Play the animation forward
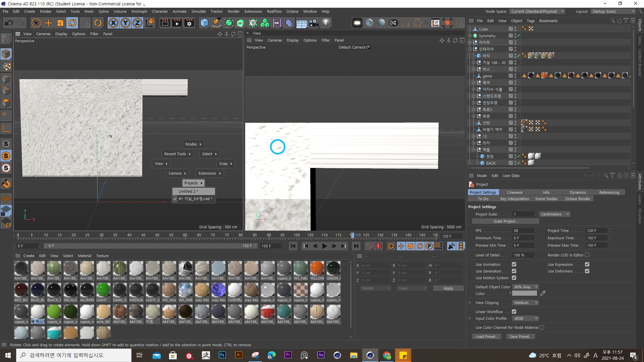This screenshot has width=644, height=362. tap(324, 246)
